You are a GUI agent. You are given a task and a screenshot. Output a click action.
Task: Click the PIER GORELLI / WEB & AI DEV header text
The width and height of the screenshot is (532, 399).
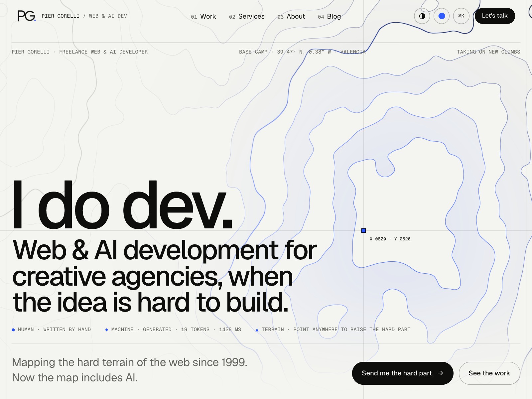[84, 16]
